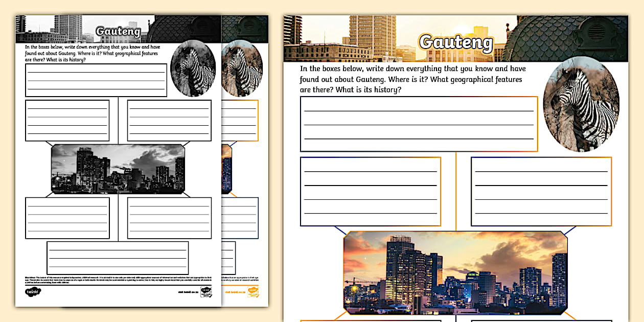The image size is (644, 322).
Task: Click the Gauteng title on the large page
Action: click(x=455, y=42)
